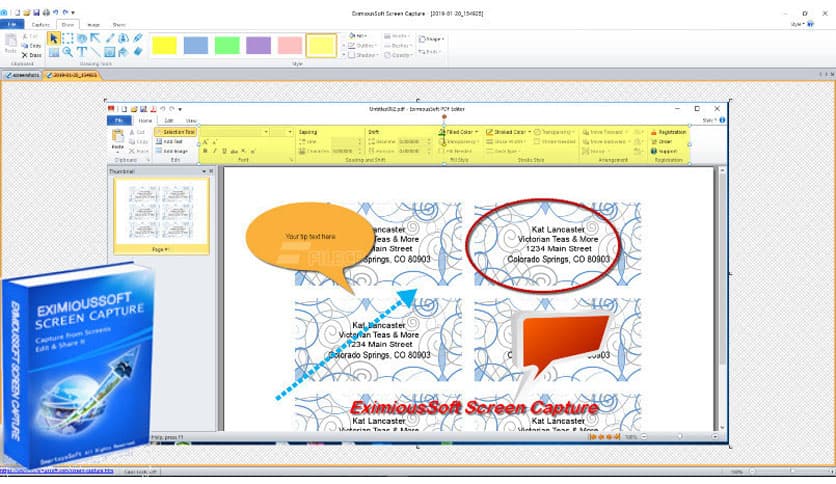836x484 pixels.
Task: Create new capture with blank page icon
Action: tap(17, 12)
